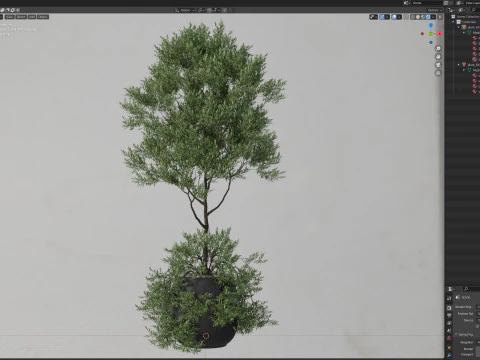The width and height of the screenshot is (480, 360).
Task: Click the blue Z axis on navigation gizmo
Action: click(431, 25)
